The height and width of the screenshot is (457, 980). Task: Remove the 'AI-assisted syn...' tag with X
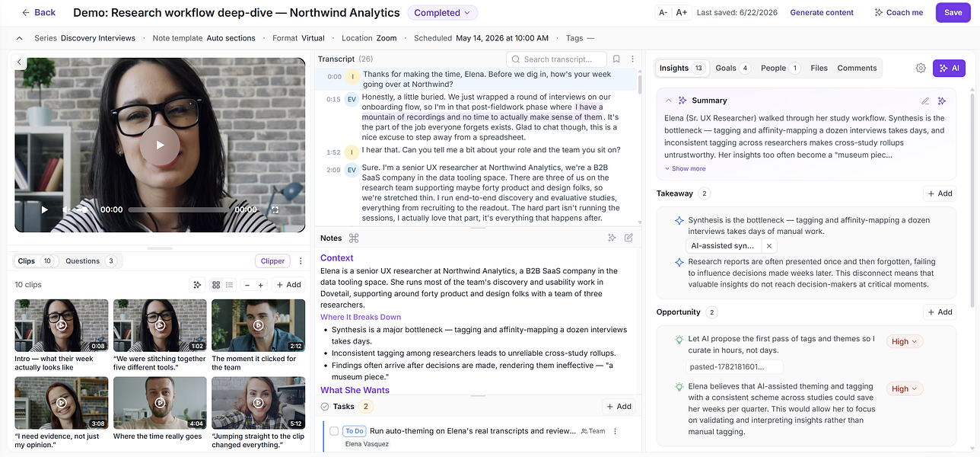[x=769, y=246]
